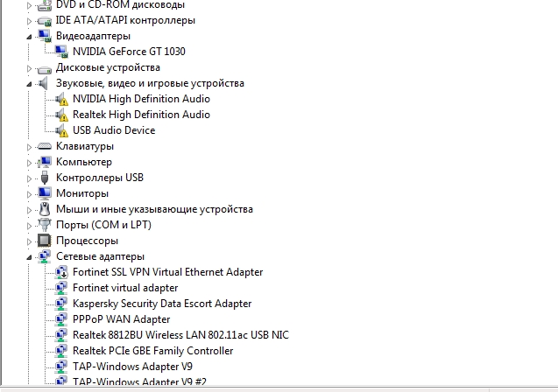
Task: Click Realtek PCIe GBE Family Controller icon
Action: [x=61, y=351]
